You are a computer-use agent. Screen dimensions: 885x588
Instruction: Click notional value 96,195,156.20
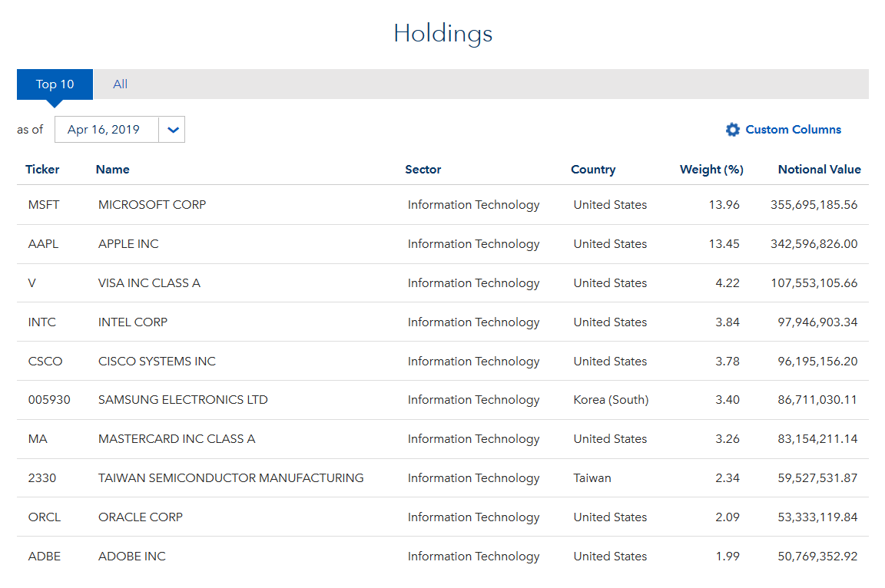[818, 361]
